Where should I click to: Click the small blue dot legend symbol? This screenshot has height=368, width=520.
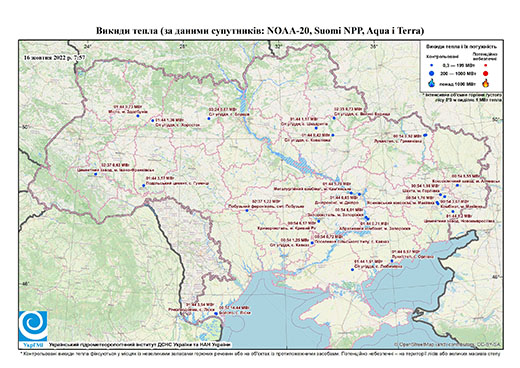point(432,66)
